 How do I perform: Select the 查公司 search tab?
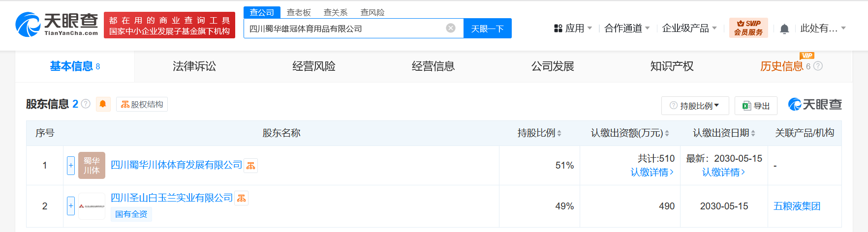click(x=262, y=12)
